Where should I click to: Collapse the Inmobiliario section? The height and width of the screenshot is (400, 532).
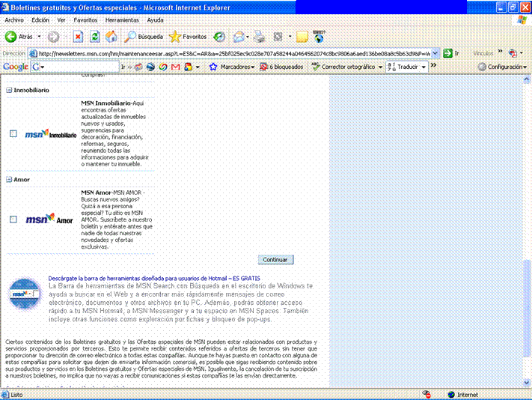(x=9, y=90)
